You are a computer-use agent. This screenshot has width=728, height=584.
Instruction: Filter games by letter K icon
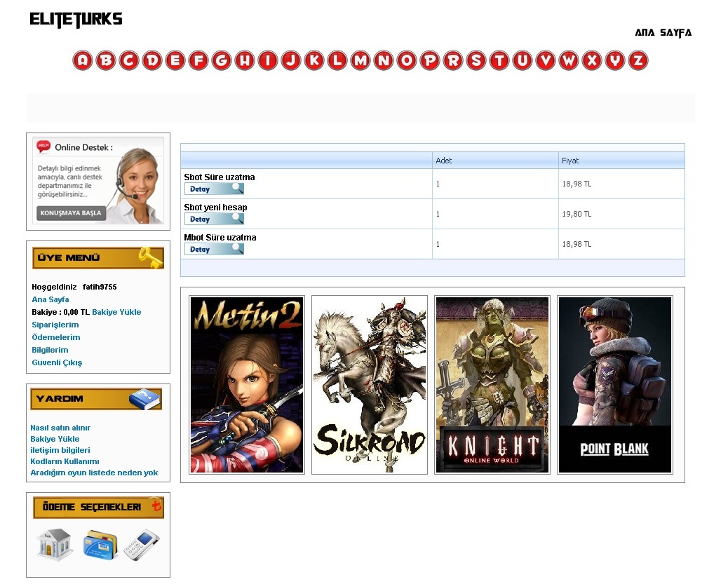(314, 60)
